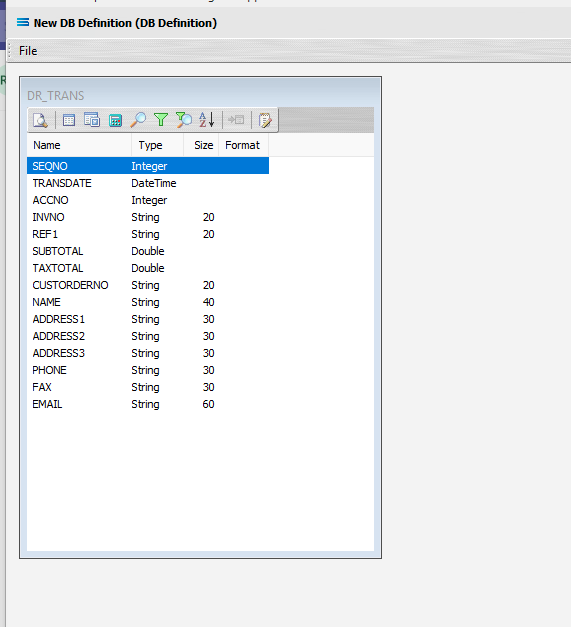Click the greyed arrow-to-form icon
The image size is (571, 627).
coord(236,120)
